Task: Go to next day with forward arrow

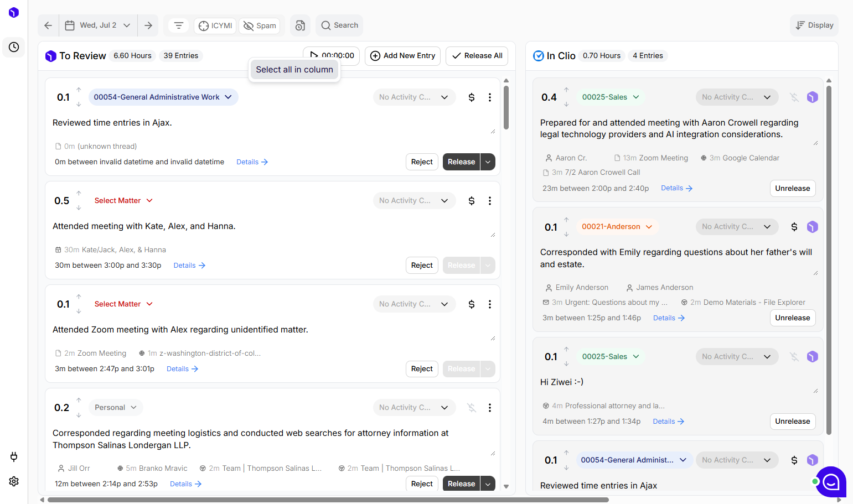Action: [x=148, y=25]
